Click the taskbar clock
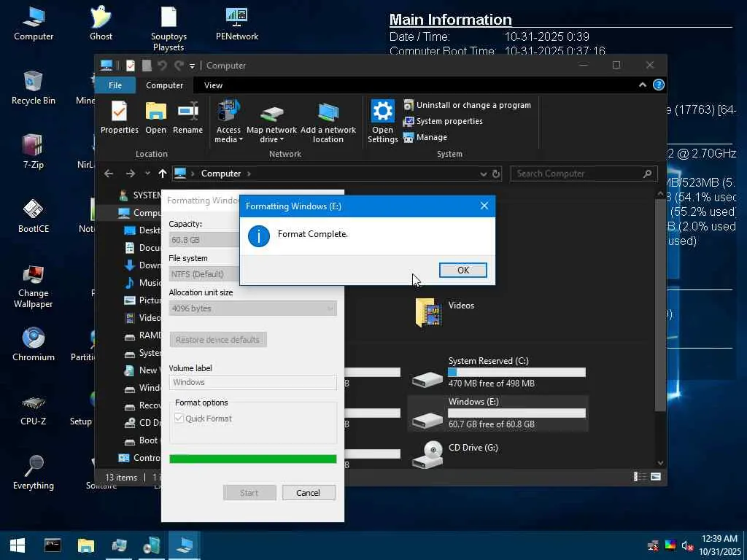 [x=721, y=545]
